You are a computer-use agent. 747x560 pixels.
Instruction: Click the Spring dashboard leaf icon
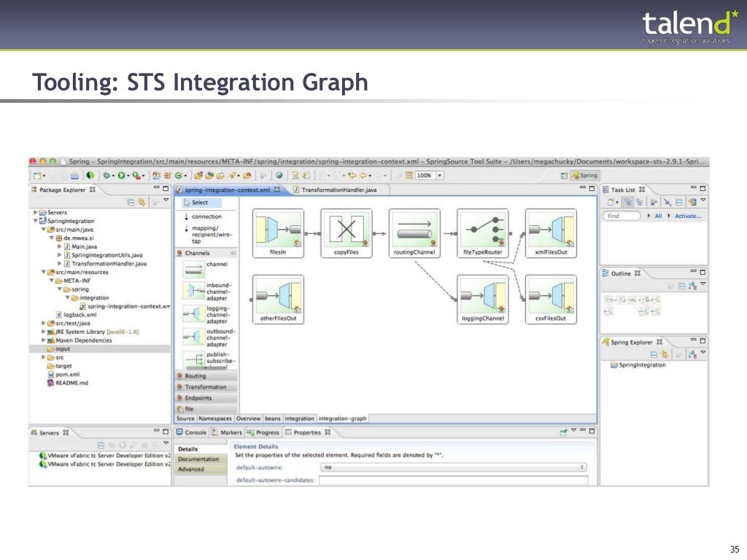(x=90, y=176)
